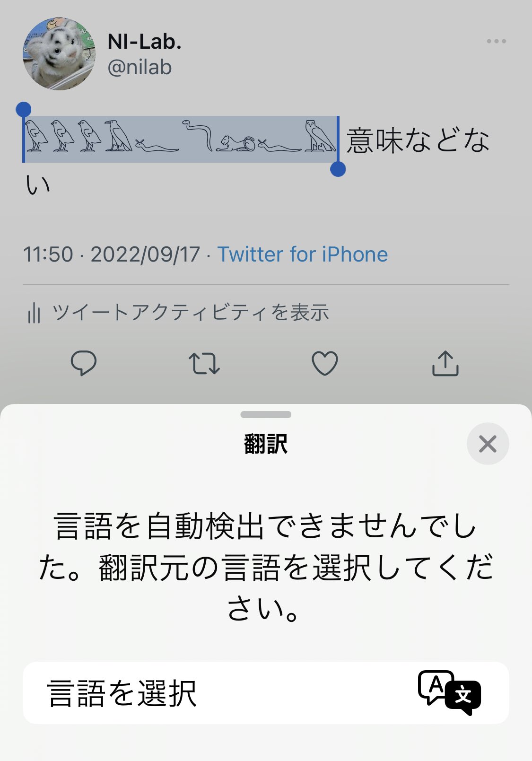Open the share tweet icon
Image resolution: width=532 pixels, height=761 pixels.
pyautogui.click(x=445, y=363)
